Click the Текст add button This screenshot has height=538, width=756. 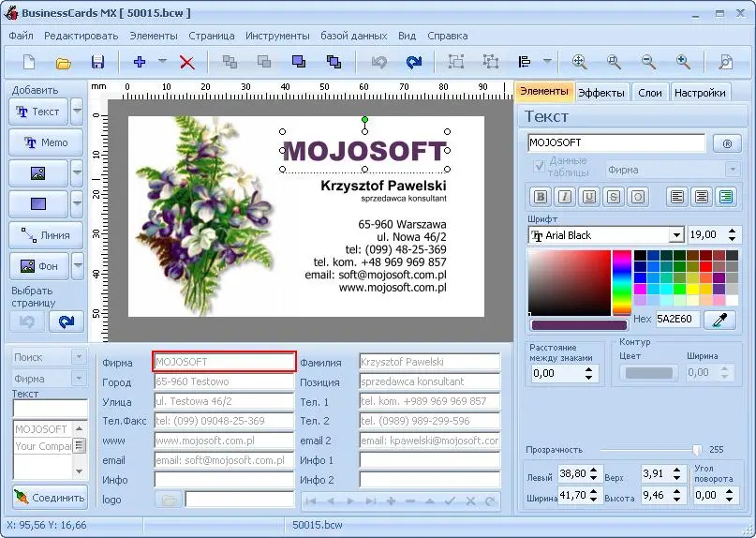pyautogui.click(x=38, y=112)
